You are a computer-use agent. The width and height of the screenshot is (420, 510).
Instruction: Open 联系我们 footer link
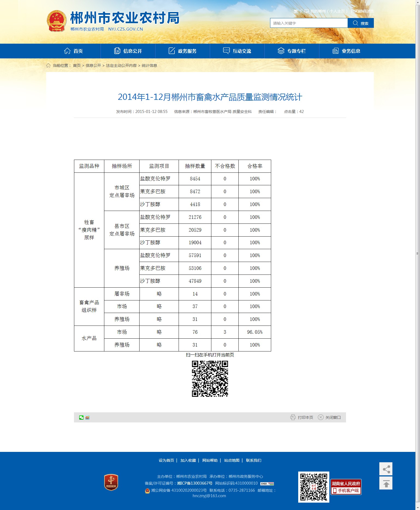254,460
